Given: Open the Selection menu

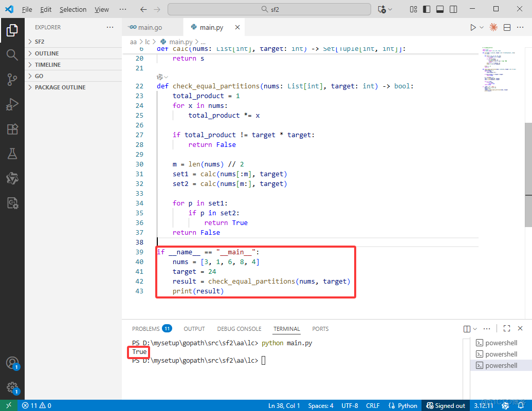Looking at the screenshot, I should point(73,9).
